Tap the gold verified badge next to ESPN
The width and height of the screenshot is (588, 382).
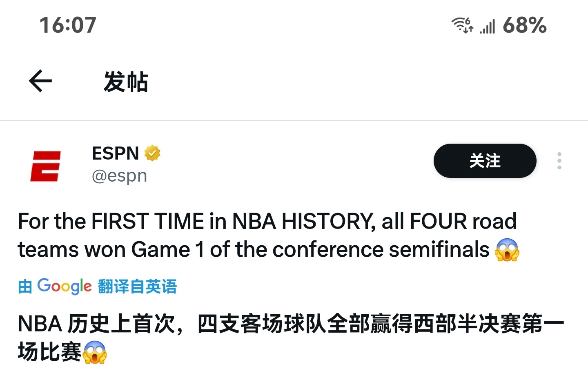(152, 153)
